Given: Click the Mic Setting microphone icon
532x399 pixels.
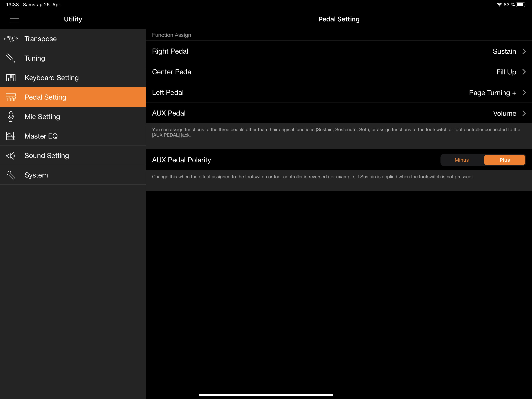Looking at the screenshot, I should click(11, 117).
